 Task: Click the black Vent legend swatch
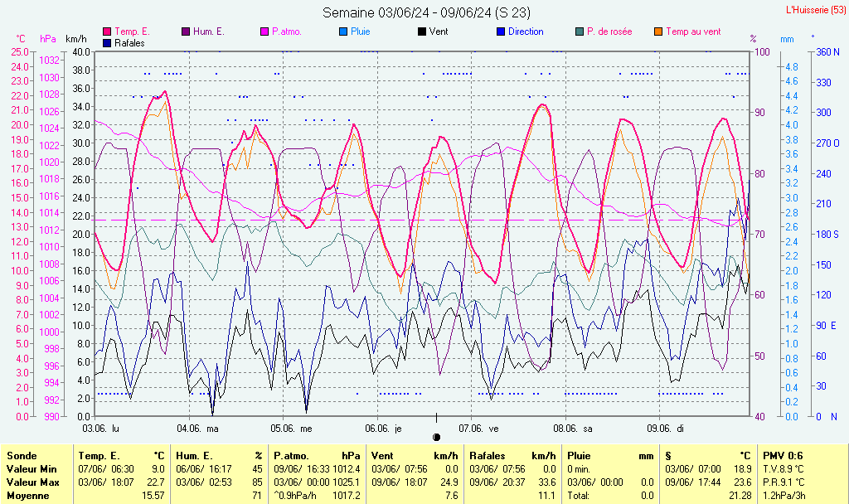pyautogui.click(x=422, y=32)
